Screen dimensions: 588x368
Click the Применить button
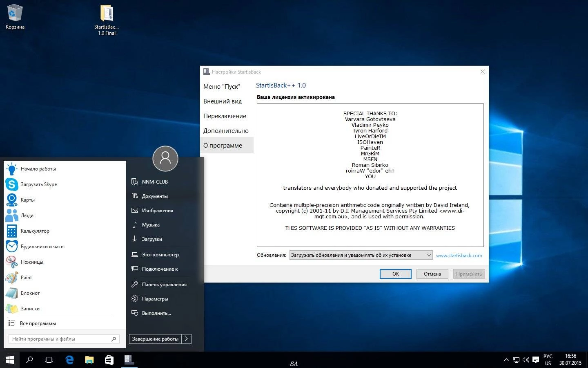click(x=469, y=274)
